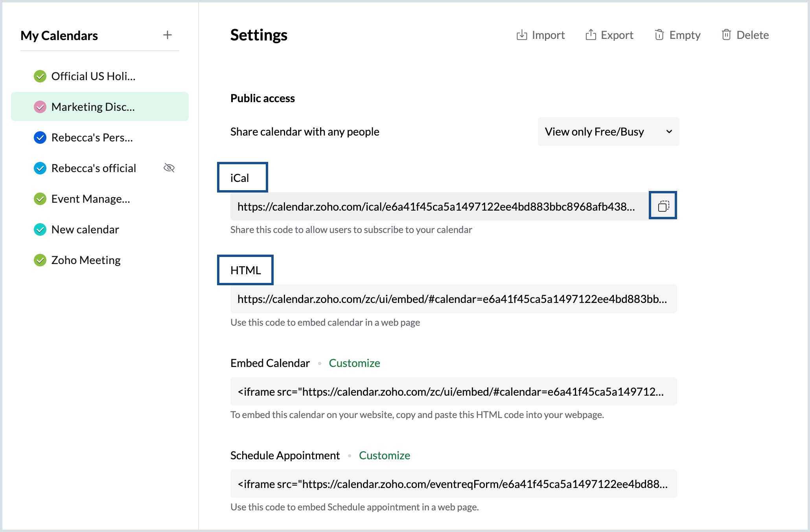This screenshot has width=810, height=532.
Task: Click the plus icon to add calendar
Action: 168,35
